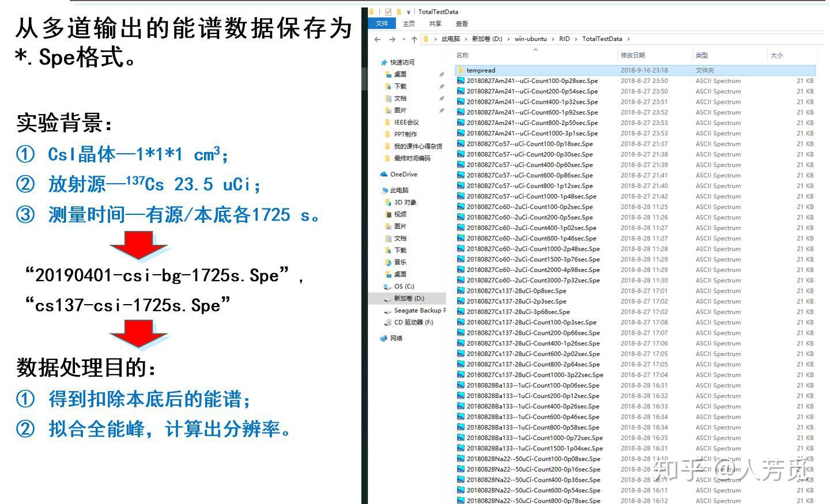Unpin 下载 from Quick access
The height and width of the screenshot is (504, 830).
pyautogui.click(x=442, y=86)
